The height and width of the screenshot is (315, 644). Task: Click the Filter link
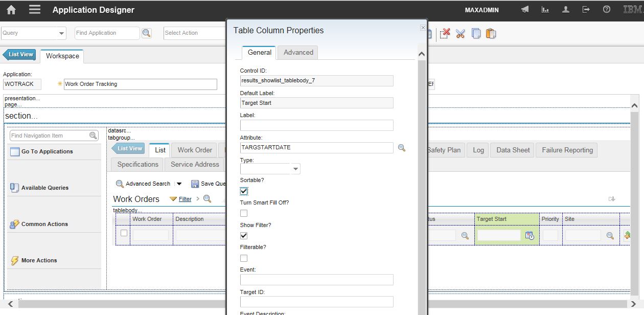point(185,199)
